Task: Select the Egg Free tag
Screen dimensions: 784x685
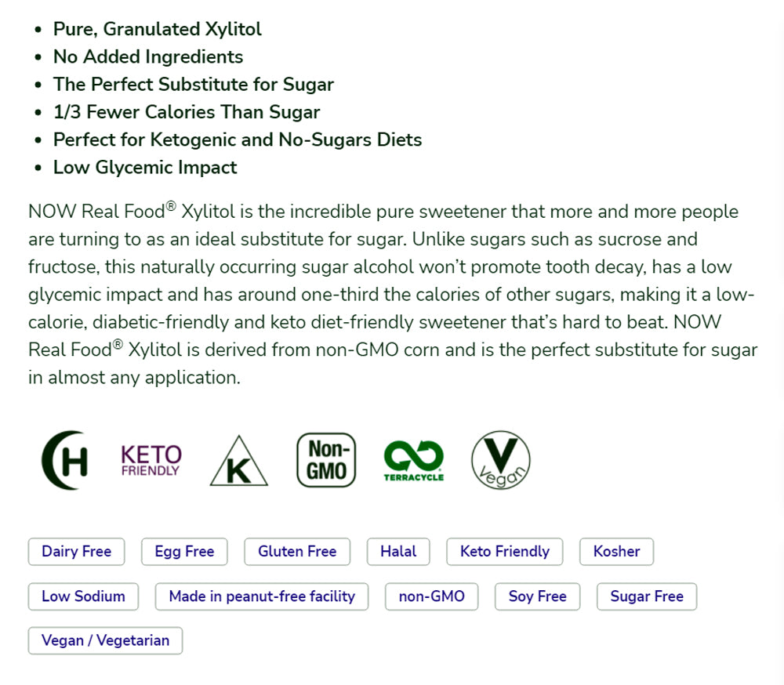Action: click(x=184, y=551)
